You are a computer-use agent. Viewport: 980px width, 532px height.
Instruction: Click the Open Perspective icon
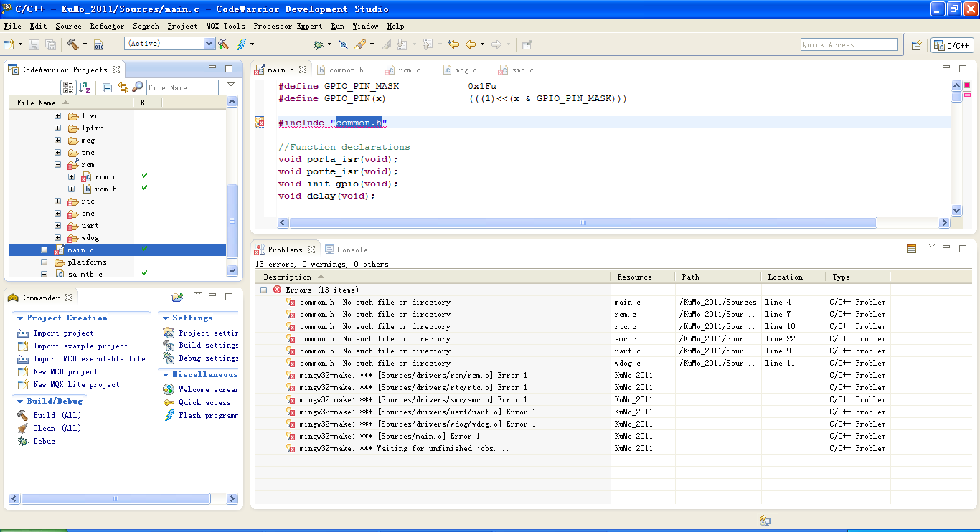point(916,45)
